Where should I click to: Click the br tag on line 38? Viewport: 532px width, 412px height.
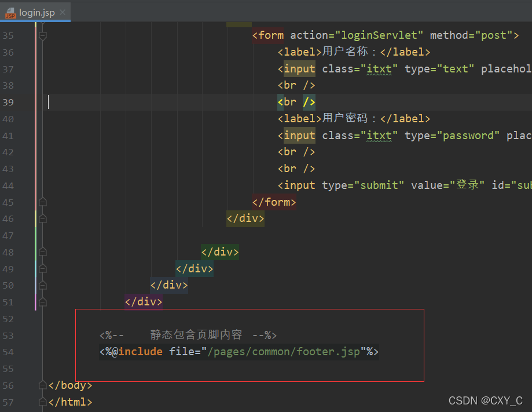coord(296,85)
